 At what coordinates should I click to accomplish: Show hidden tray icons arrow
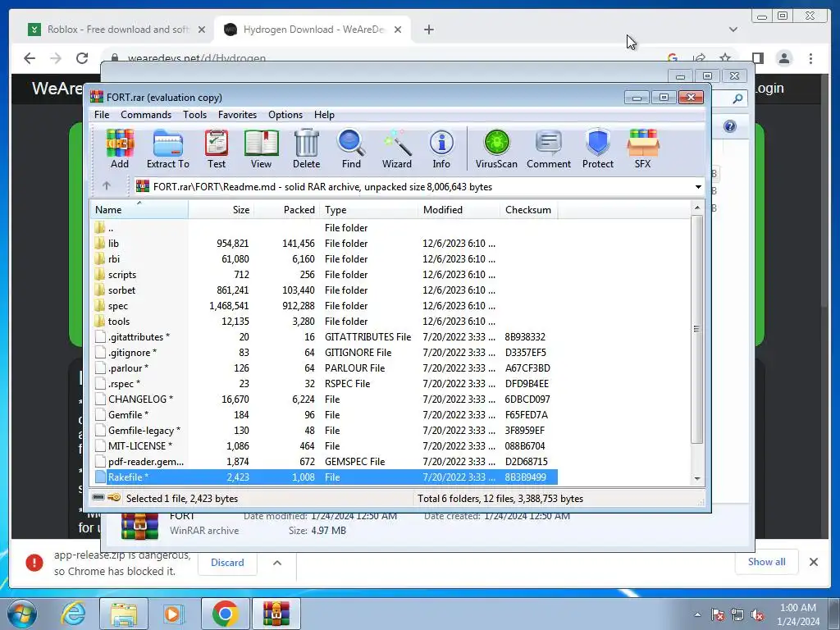[697, 614]
